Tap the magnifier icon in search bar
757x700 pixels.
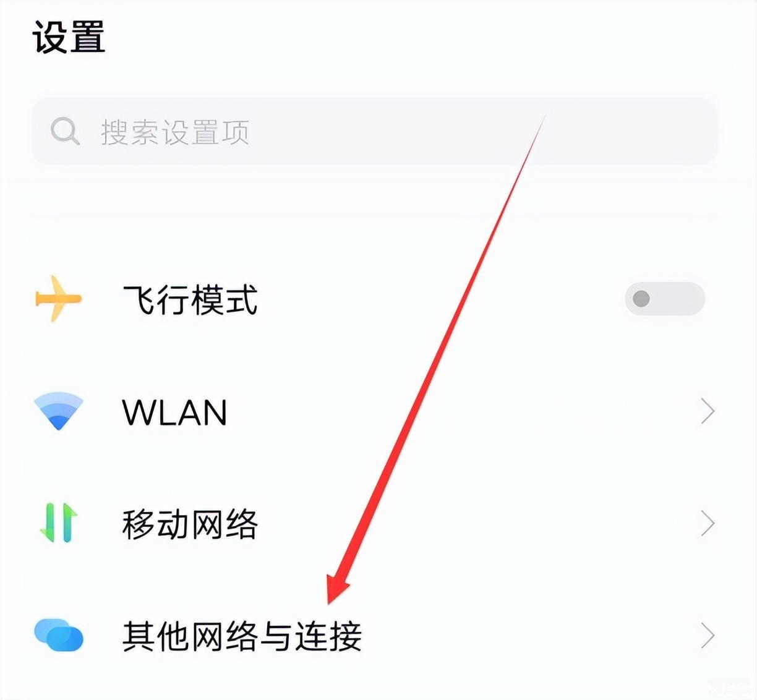tap(65, 131)
